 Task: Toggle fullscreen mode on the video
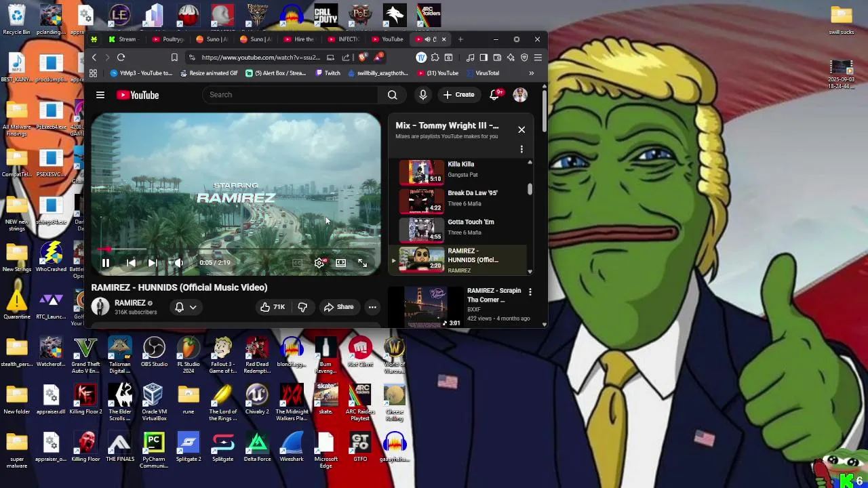point(362,263)
